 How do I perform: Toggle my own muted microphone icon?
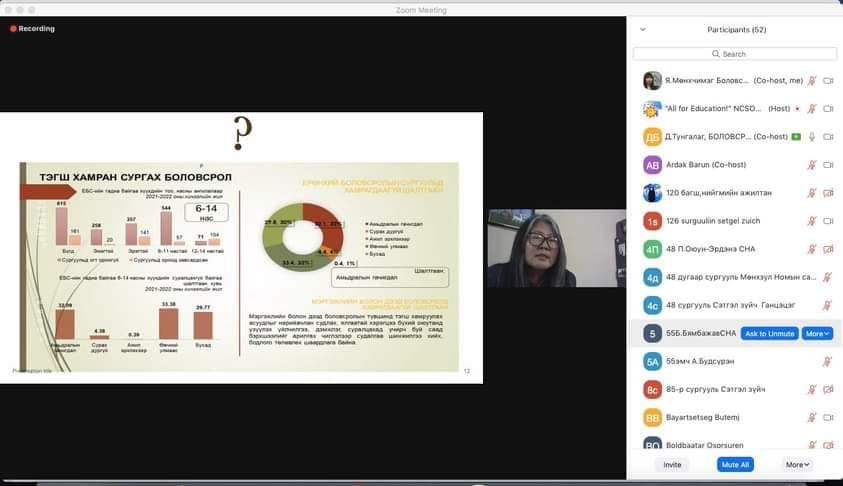[x=812, y=81]
